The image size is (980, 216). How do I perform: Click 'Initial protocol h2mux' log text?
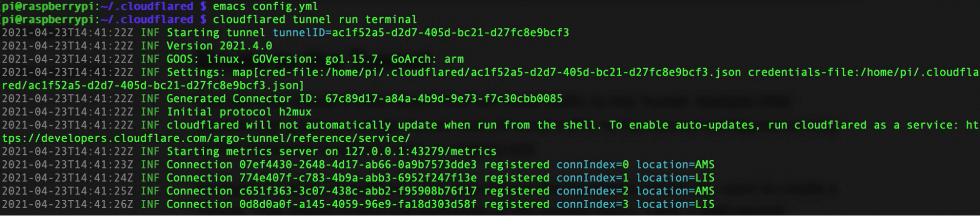239,112
